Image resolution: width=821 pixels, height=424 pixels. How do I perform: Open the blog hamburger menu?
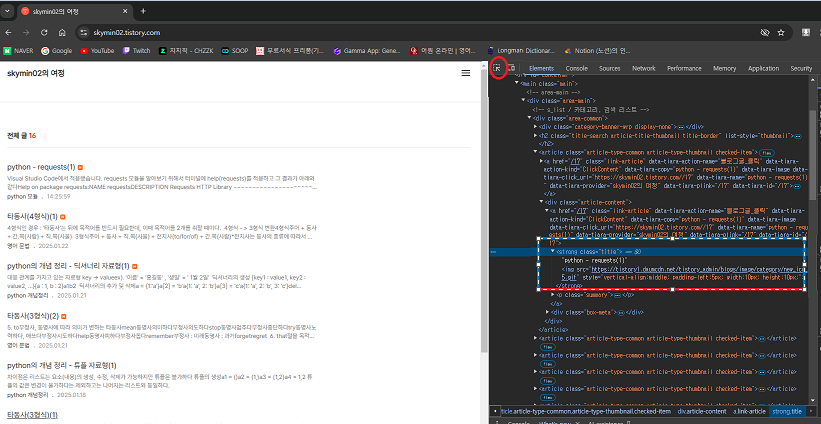coord(465,73)
